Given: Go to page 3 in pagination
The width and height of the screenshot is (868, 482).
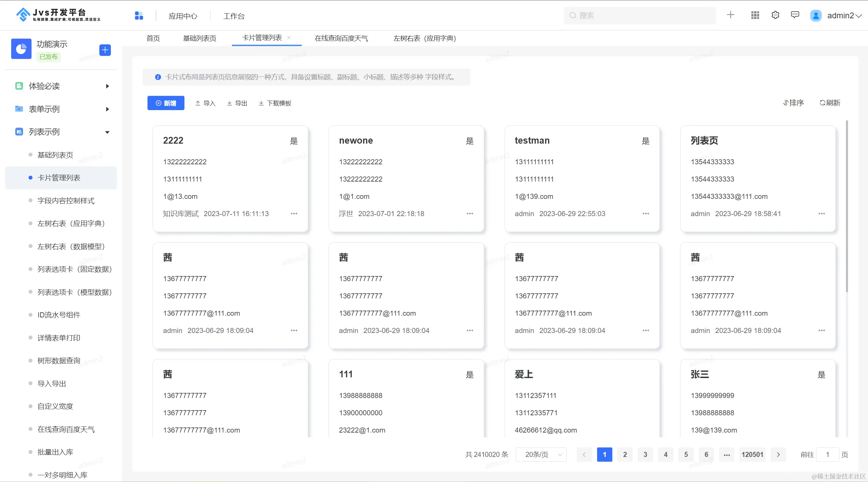Looking at the screenshot, I should click(x=645, y=455).
